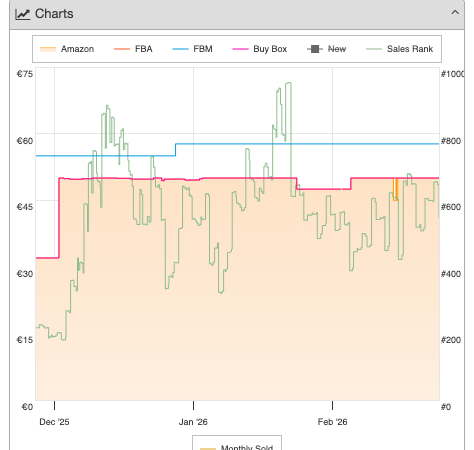This screenshot has width=474, height=450.
Task: Click the #200 rank axis label
Action: [x=451, y=340]
